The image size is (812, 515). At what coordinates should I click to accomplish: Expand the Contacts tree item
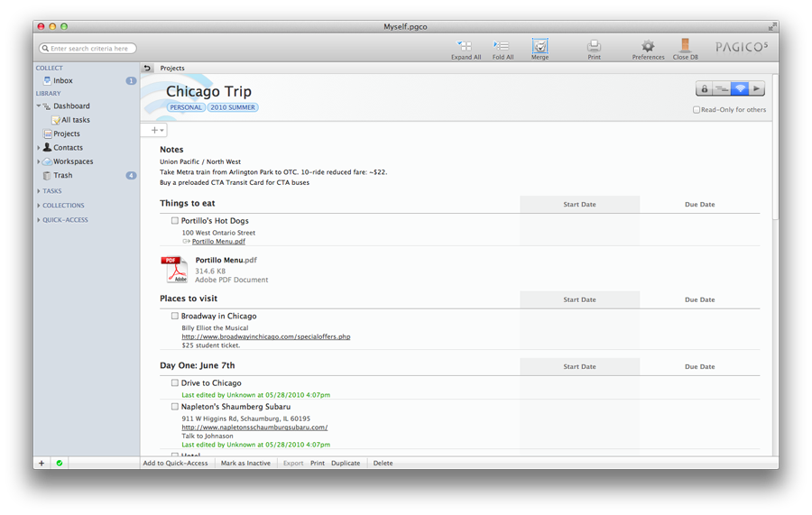[38, 148]
